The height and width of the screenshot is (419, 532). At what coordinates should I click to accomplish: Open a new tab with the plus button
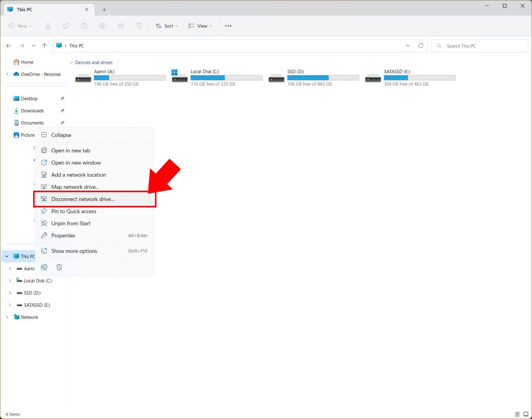coord(104,10)
